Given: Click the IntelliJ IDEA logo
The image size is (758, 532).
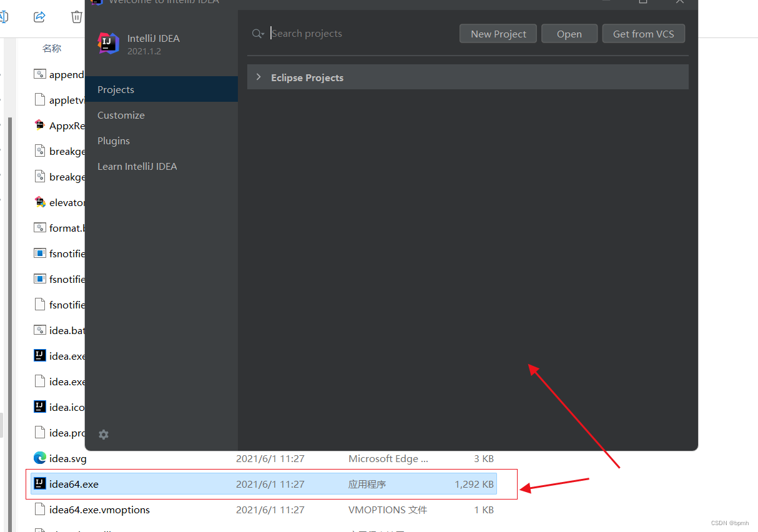Looking at the screenshot, I should pos(108,43).
